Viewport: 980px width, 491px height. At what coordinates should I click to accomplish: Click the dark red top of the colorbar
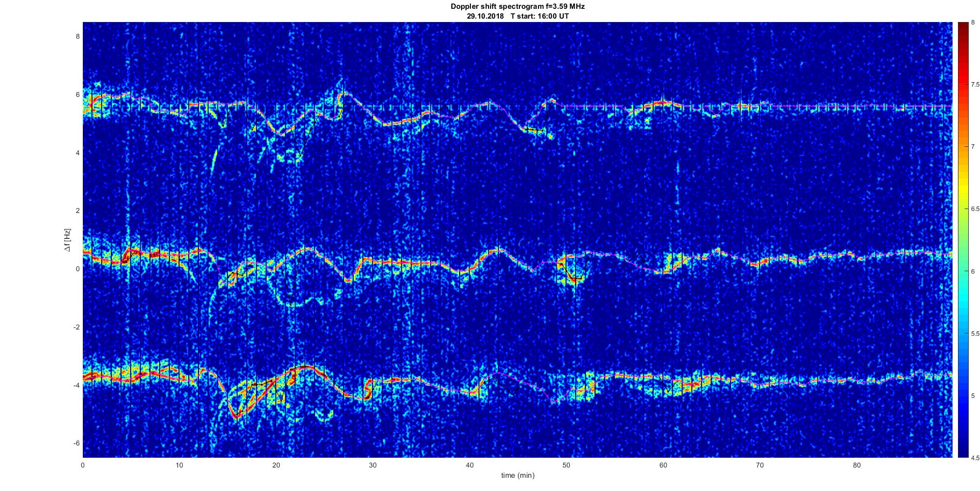click(962, 25)
